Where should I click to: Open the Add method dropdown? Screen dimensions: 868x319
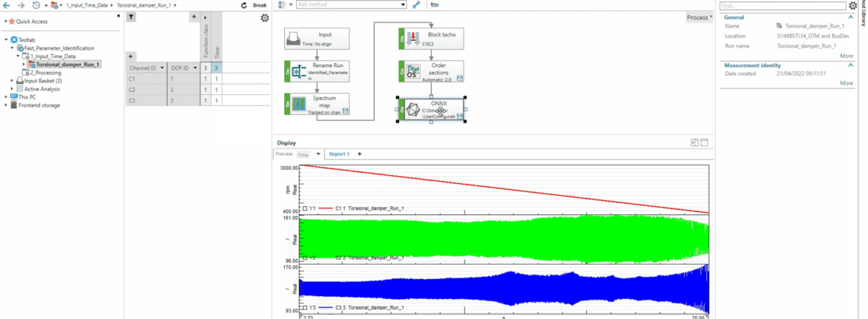click(403, 4)
